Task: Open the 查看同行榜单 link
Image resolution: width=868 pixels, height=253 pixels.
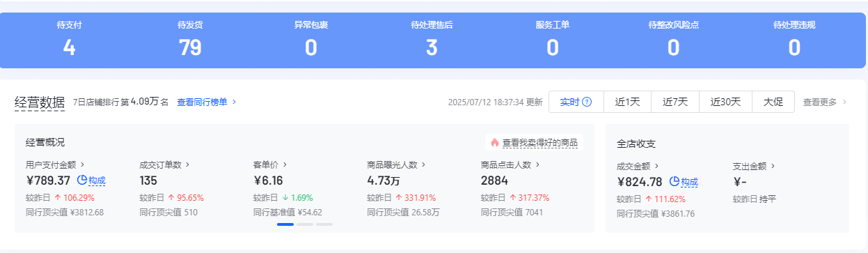Action: click(x=202, y=102)
